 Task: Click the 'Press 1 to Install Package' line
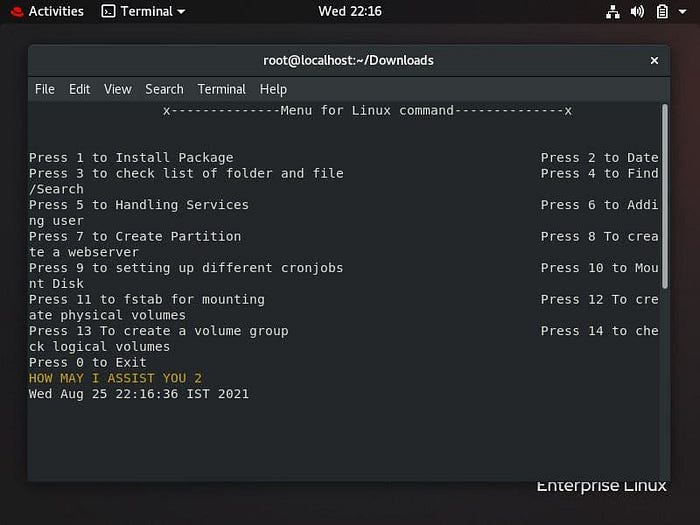tap(131, 158)
